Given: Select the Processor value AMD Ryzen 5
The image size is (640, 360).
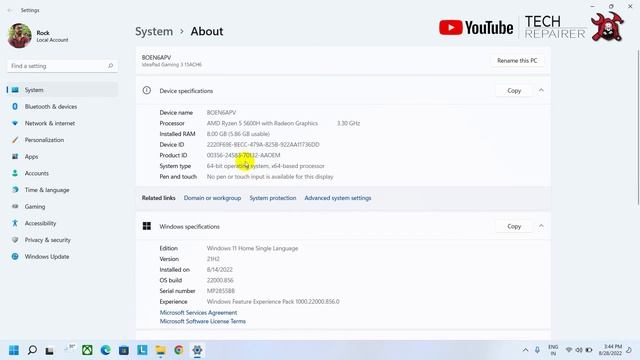Looking at the screenshot, I should click(x=262, y=123).
